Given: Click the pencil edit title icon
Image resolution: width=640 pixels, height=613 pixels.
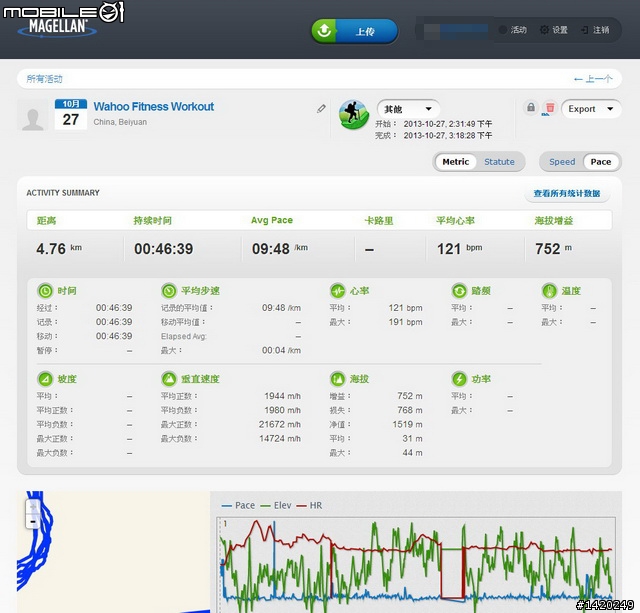Looking at the screenshot, I should 321,109.
